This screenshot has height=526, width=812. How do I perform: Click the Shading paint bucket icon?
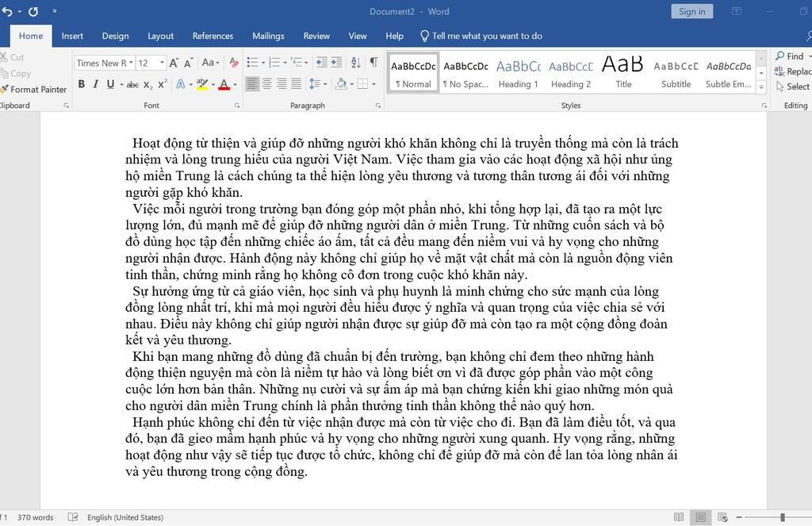[x=341, y=83]
